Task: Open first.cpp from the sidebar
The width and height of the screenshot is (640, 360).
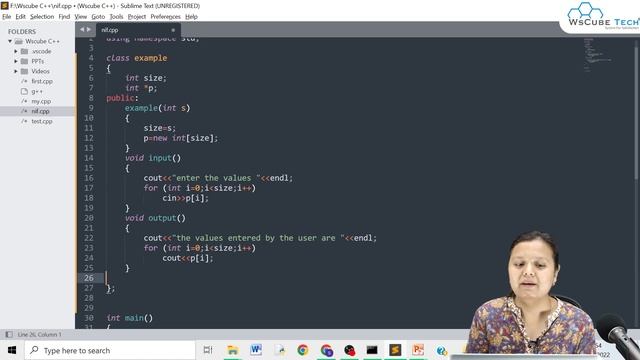Action: coord(42,81)
